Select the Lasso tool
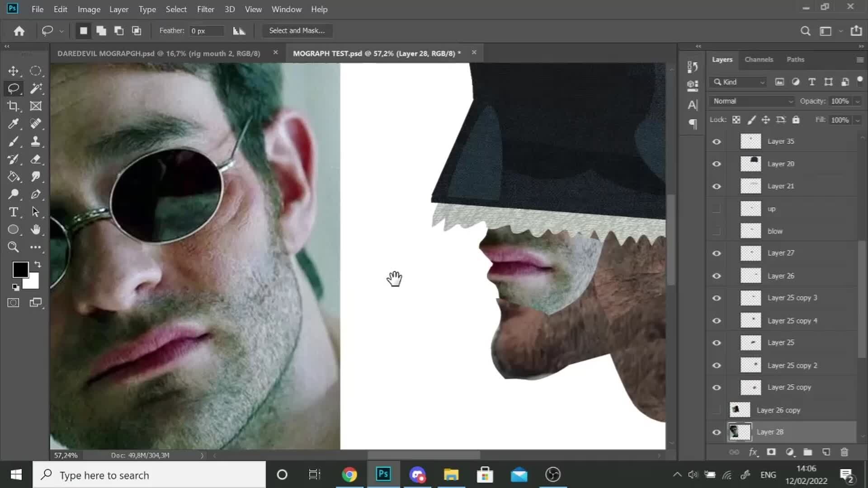The image size is (868, 488). pos(14,89)
